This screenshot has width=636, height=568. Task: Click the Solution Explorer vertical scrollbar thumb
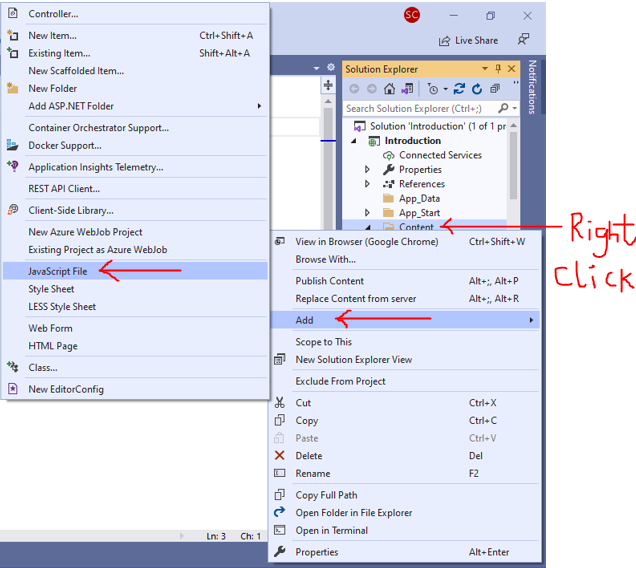tap(513, 166)
